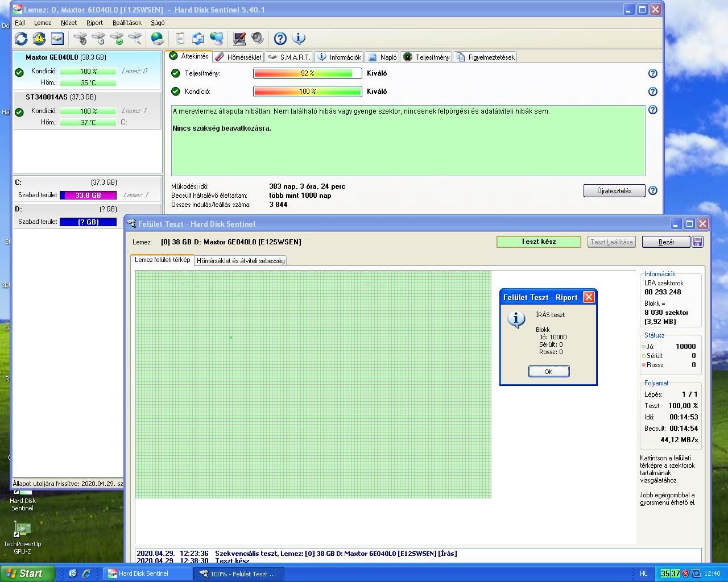Click the Start button
This screenshot has width=728, height=582.
[28, 573]
